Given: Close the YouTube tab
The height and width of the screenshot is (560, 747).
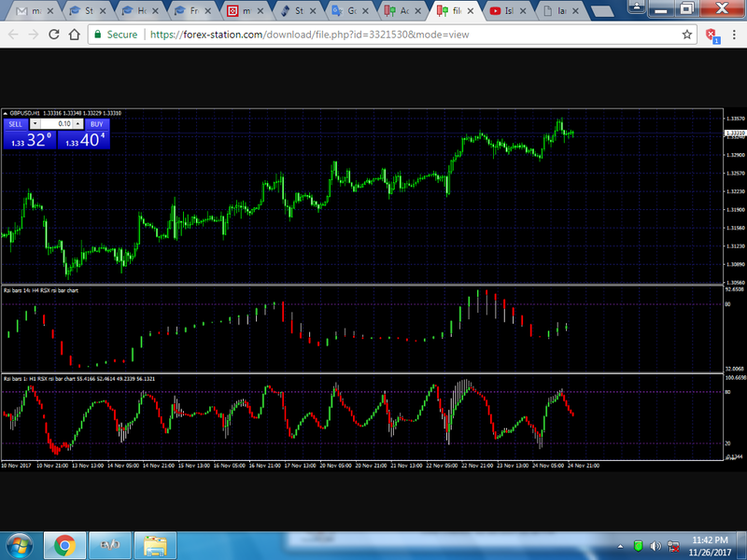Looking at the screenshot, I should click(x=523, y=11).
